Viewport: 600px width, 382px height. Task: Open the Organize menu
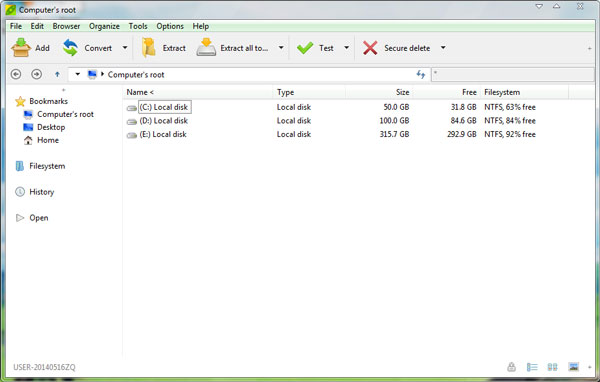(104, 26)
